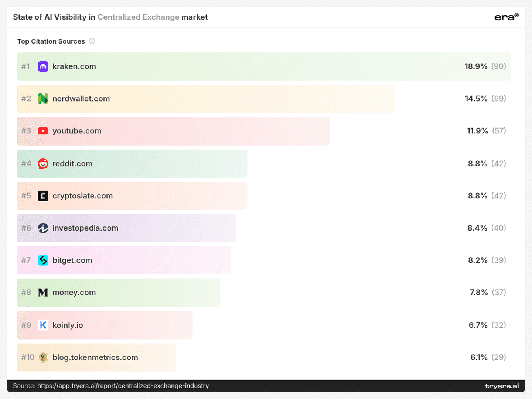Viewport: 532px width, 399px height.
Task: Select the youtube.com domain name
Action: pos(77,131)
